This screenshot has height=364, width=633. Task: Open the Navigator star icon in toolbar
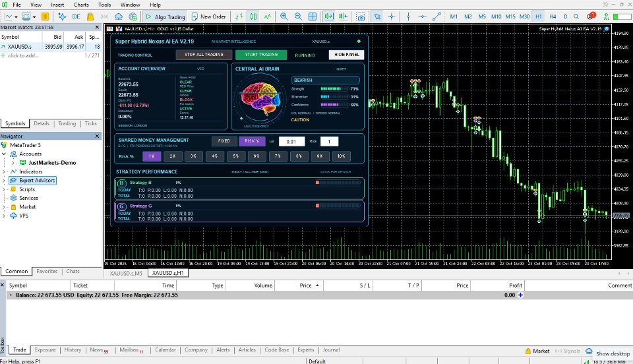pyautogui.click(x=62, y=16)
